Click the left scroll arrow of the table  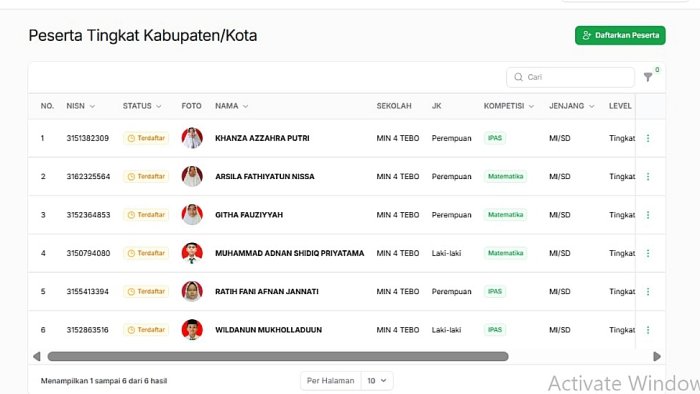[37, 357]
